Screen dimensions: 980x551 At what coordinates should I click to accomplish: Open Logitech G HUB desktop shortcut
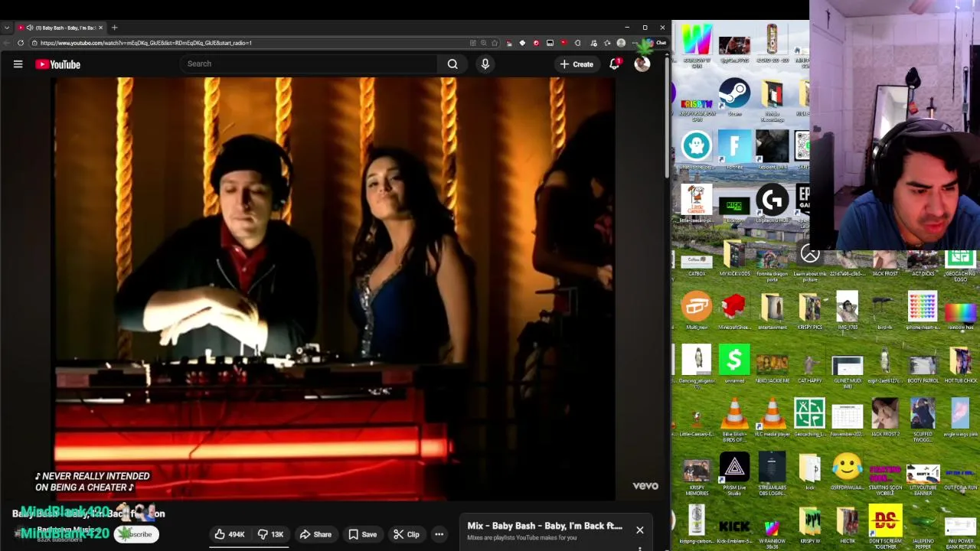pyautogui.click(x=772, y=204)
